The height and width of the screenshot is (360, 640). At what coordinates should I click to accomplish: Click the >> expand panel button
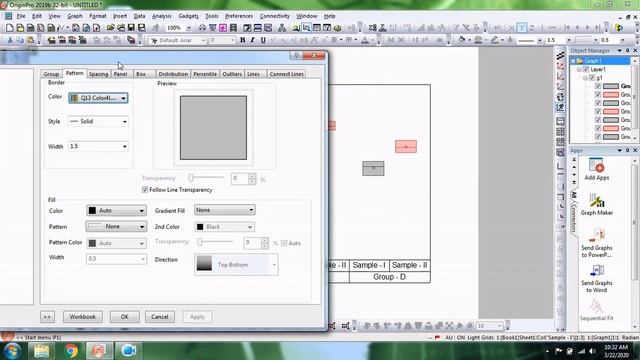coord(47,317)
